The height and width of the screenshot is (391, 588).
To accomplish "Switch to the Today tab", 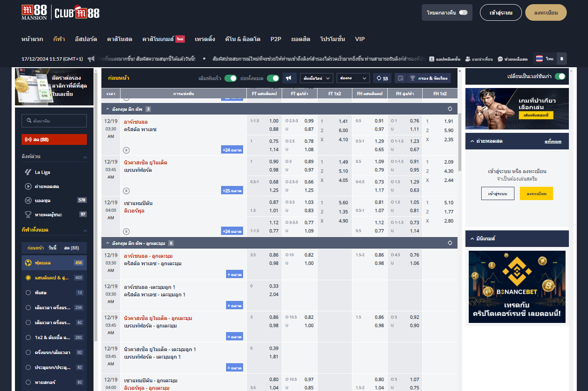I will tap(52, 248).
